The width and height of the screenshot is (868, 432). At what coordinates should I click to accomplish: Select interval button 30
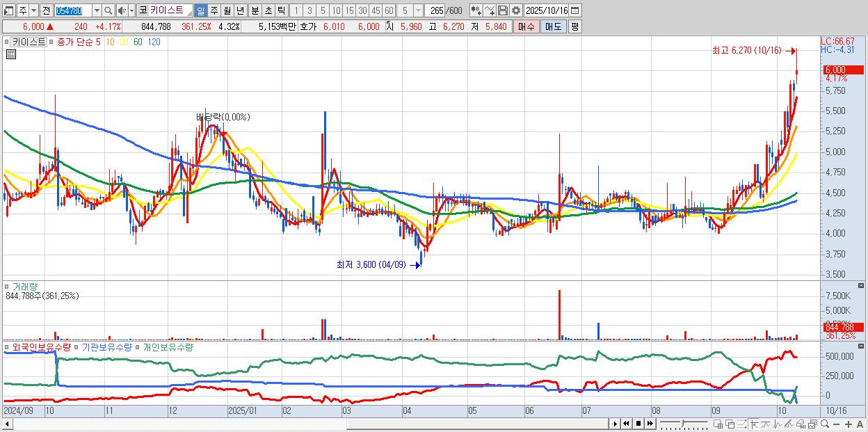[362, 10]
